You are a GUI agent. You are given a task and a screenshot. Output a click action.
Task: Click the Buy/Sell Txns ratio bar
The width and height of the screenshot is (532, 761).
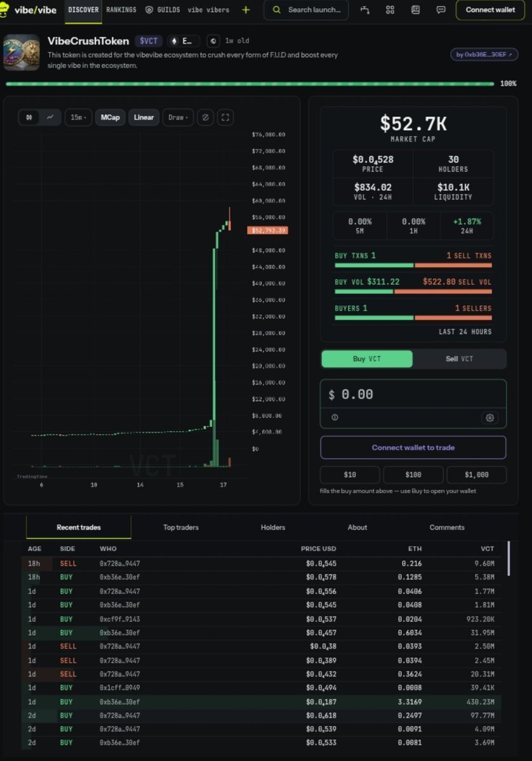[x=413, y=265]
